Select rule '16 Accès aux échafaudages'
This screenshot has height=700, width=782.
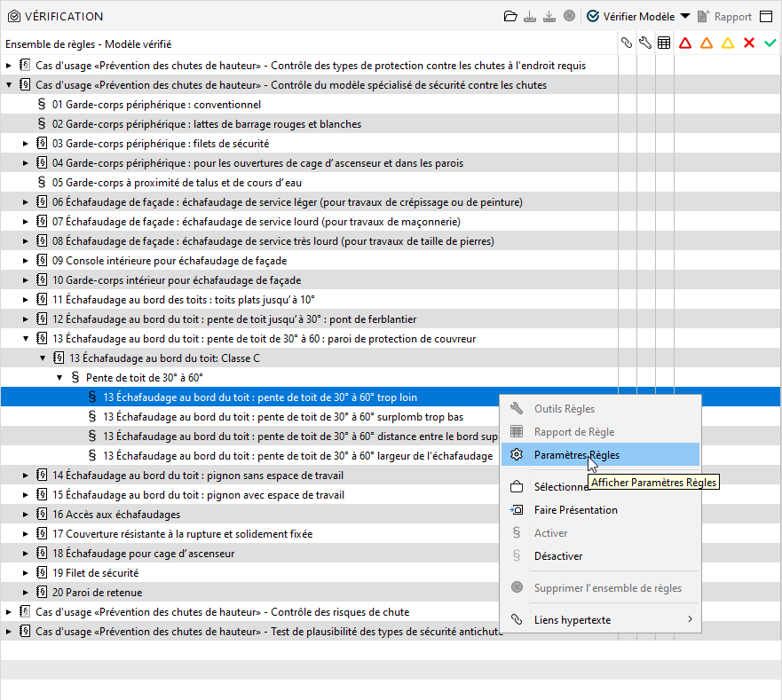point(116,515)
